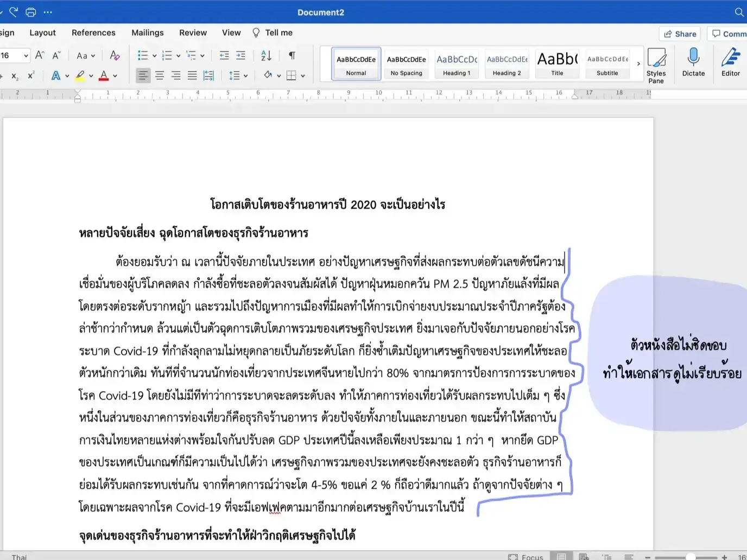This screenshot has width=747, height=560.
Task: Clear all formatting with the eraser icon
Action: pyautogui.click(x=115, y=55)
